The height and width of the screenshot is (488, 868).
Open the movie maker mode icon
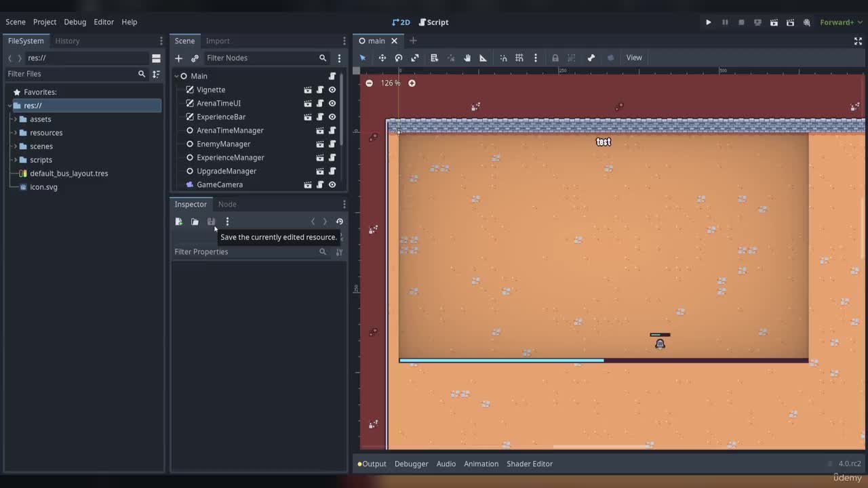807,22
